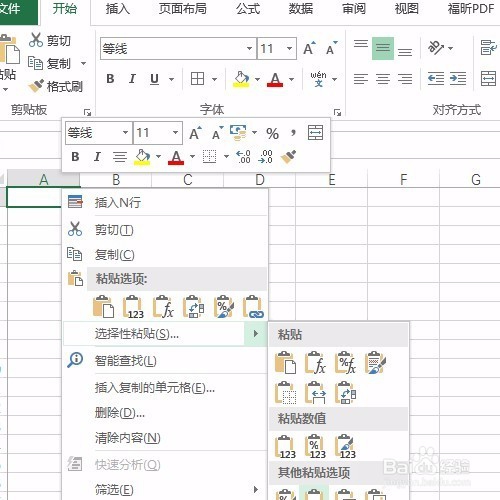Choose Paste Values 123 in paste options row
500x500 pixels.
(x=133, y=307)
